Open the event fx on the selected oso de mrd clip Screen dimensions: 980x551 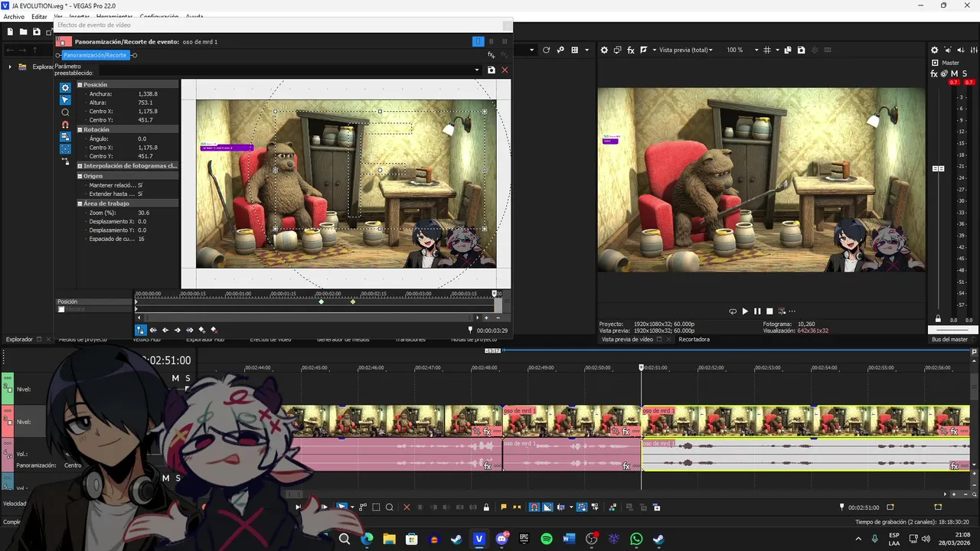[x=954, y=432]
